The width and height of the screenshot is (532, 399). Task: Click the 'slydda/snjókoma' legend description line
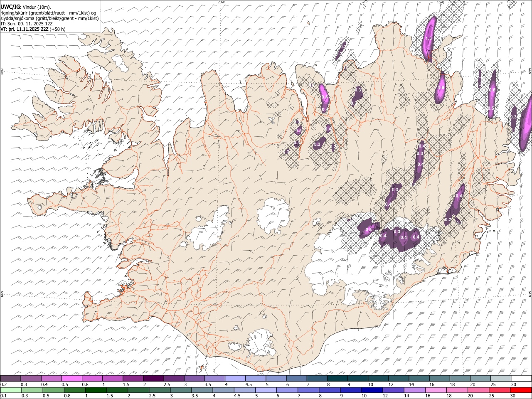click(49, 18)
